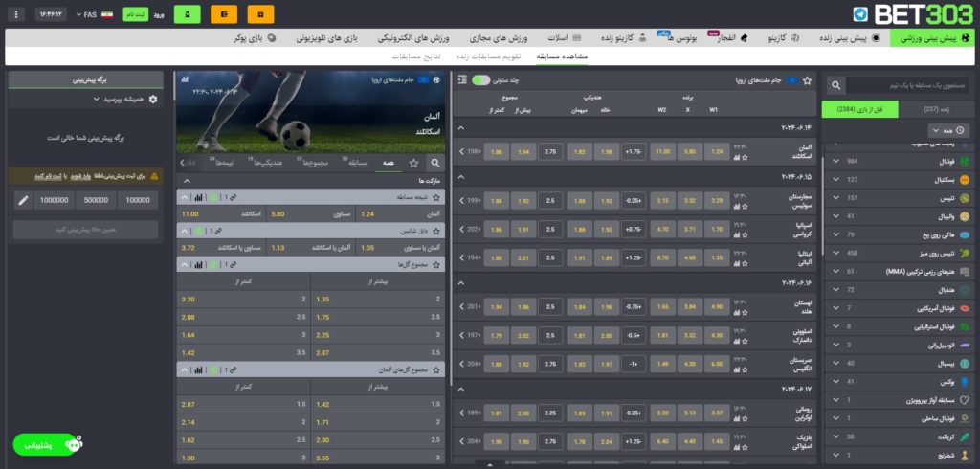
Task: Open the FAS language dropdown
Action: coord(91,15)
